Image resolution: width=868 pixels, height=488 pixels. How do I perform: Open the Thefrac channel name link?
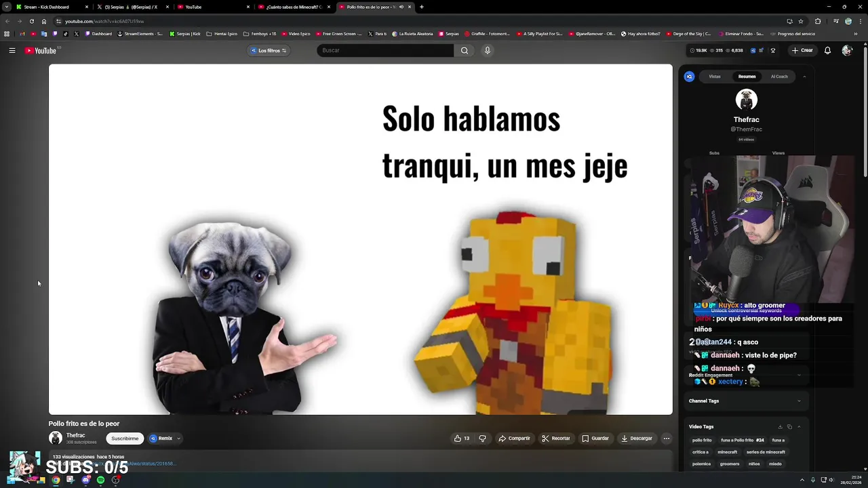(x=75, y=435)
